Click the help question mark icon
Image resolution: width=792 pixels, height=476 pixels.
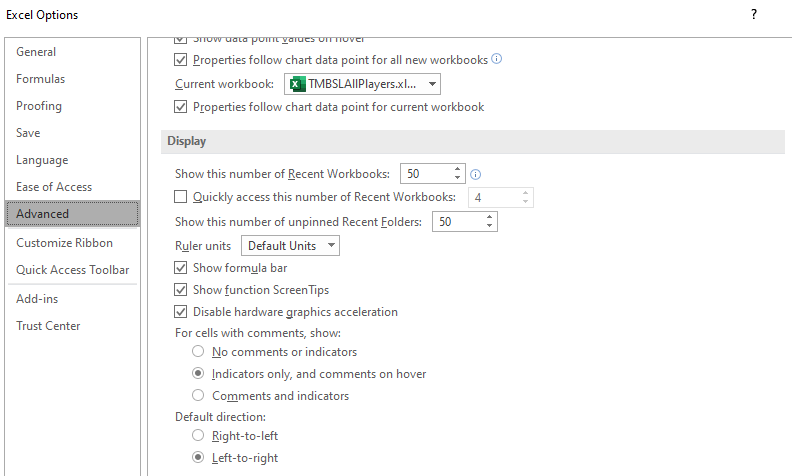[754, 14]
